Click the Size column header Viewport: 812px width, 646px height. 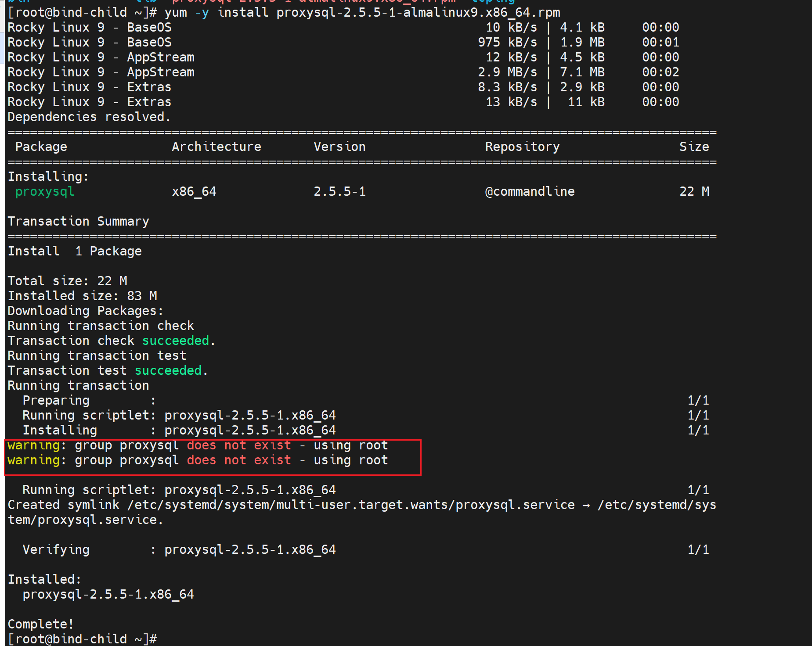pos(694,147)
